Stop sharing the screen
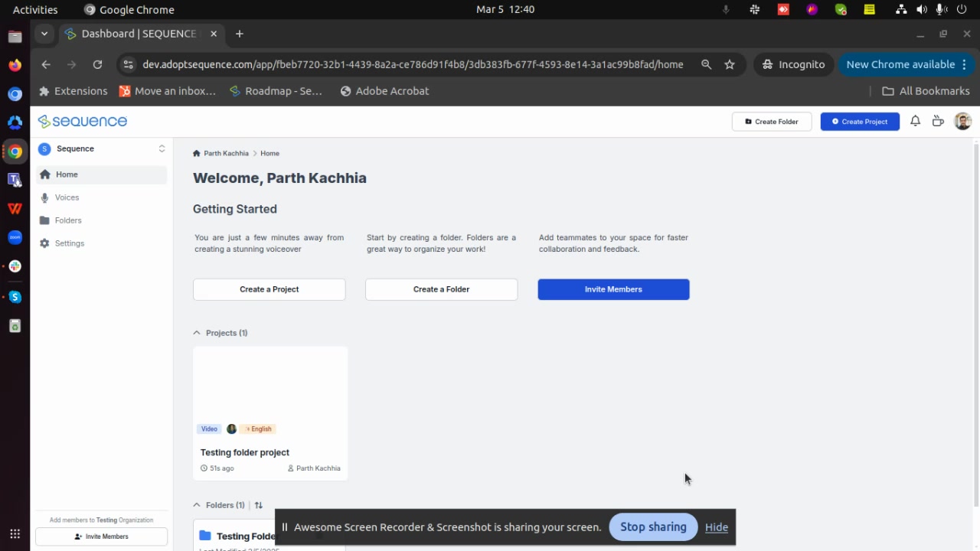Screen dimensions: 980x551 point(652,527)
